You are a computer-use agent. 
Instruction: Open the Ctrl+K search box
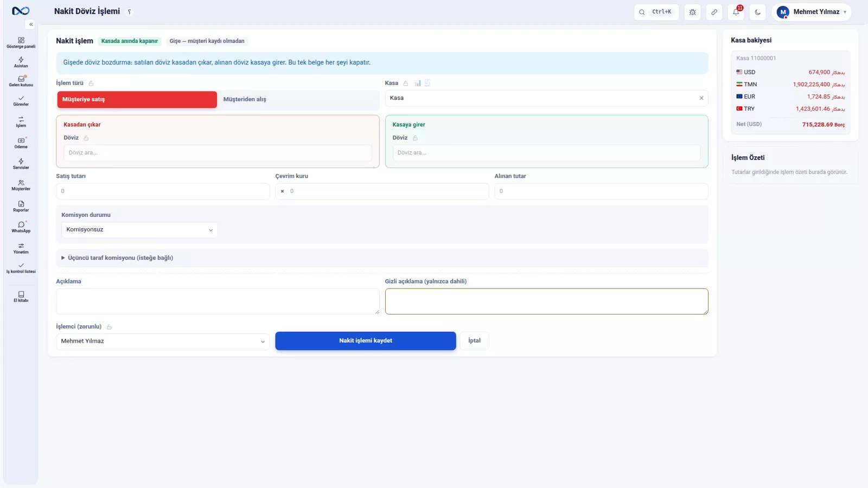coord(656,12)
